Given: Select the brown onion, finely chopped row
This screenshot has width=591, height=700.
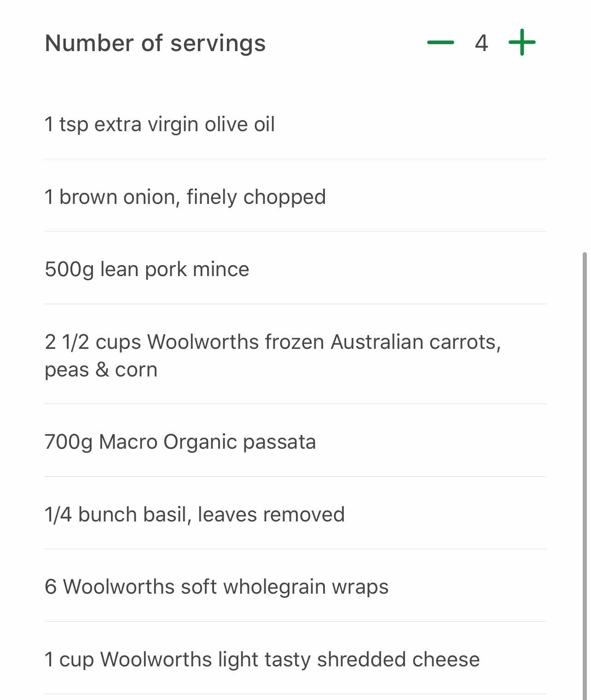Looking at the screenshot, I should point(295,197).
